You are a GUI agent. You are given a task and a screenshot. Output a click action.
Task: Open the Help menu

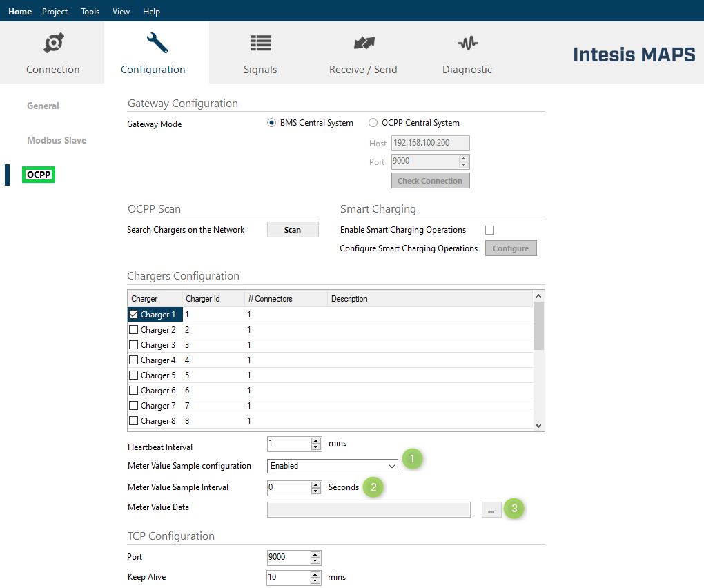pyautogui.click(x=151, y=12)
